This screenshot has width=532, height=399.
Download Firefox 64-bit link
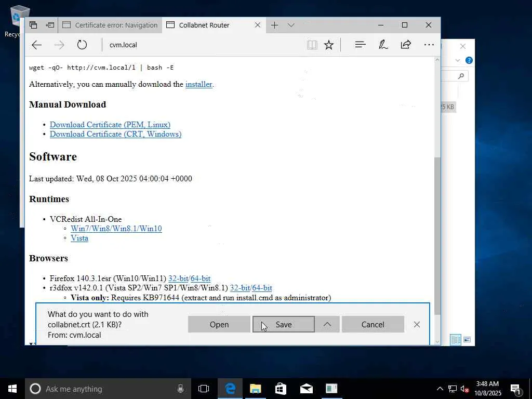[201, 278]
